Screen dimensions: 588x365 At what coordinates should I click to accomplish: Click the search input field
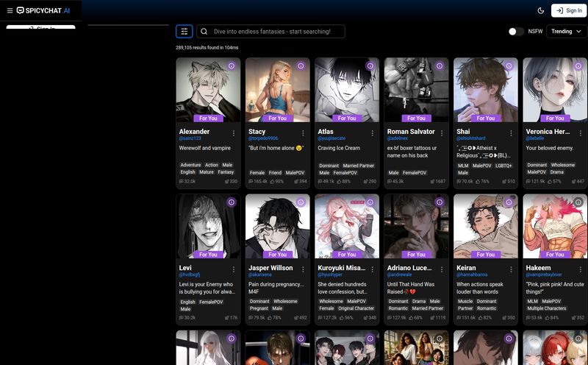click(x=276, y=32)
